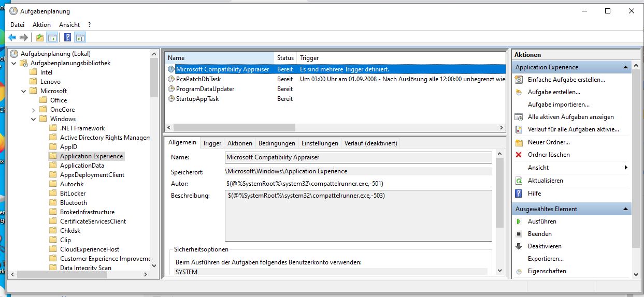Viewport: 644px width, 297px height.
Task: Click the Status column header
Action: (x=285, y=58)
